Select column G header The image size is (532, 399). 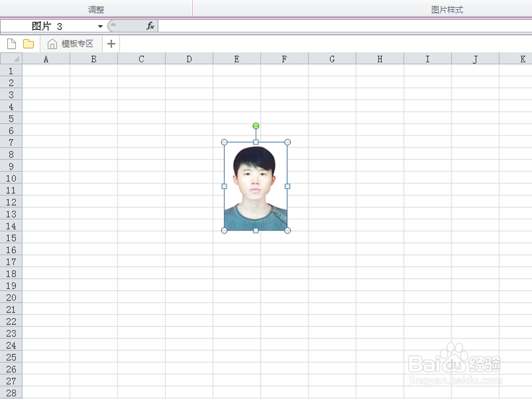click(x=332, y=59)
